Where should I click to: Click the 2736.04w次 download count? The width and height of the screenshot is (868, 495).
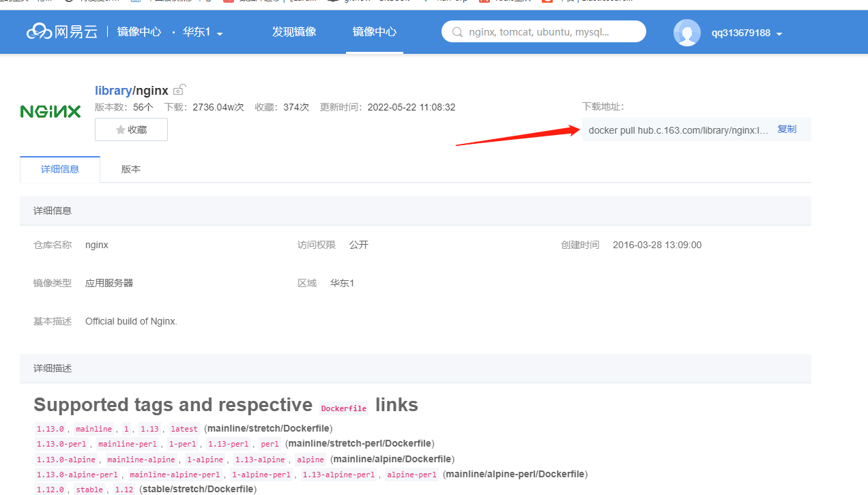218,107
